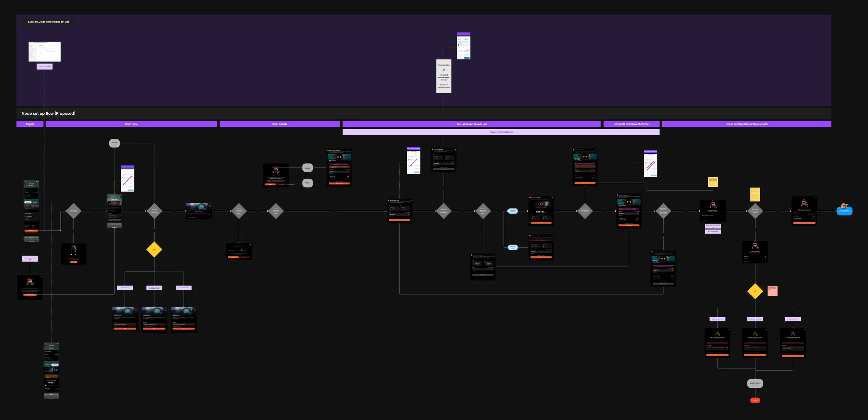Viewport: 868px width, 420px height.
Task: Select the congratulations screen before the blue end node
Action: [x=804, y=211]
